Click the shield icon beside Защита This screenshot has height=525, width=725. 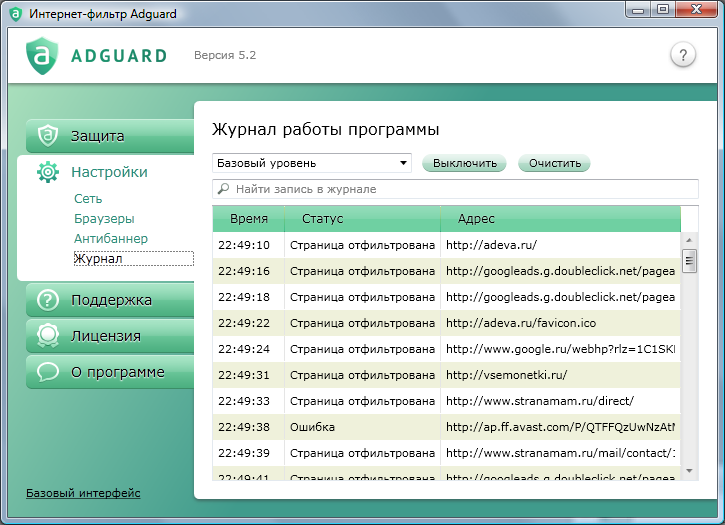[48, 136]
